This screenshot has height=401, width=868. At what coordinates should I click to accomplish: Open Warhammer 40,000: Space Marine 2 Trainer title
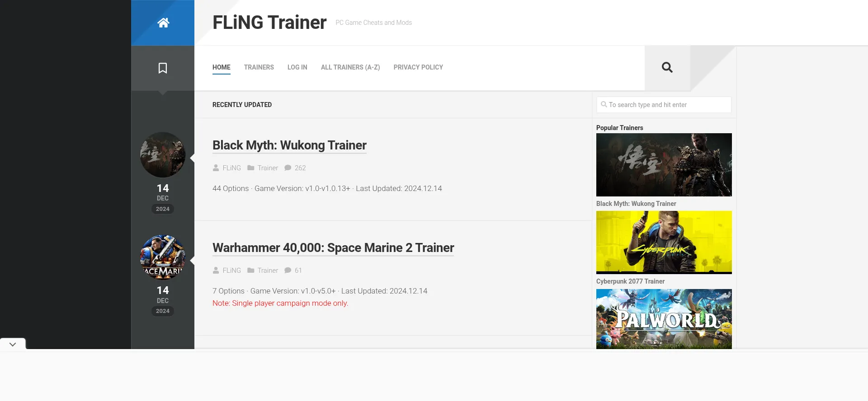pos(333,248)
